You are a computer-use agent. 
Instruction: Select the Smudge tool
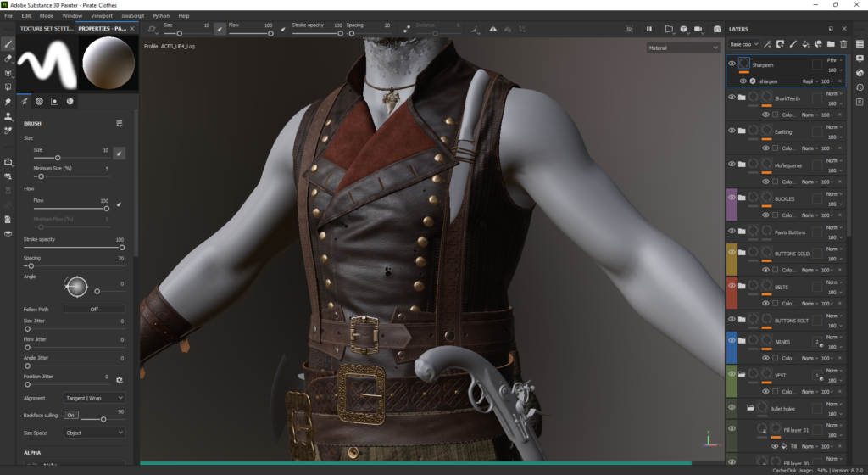8,102
